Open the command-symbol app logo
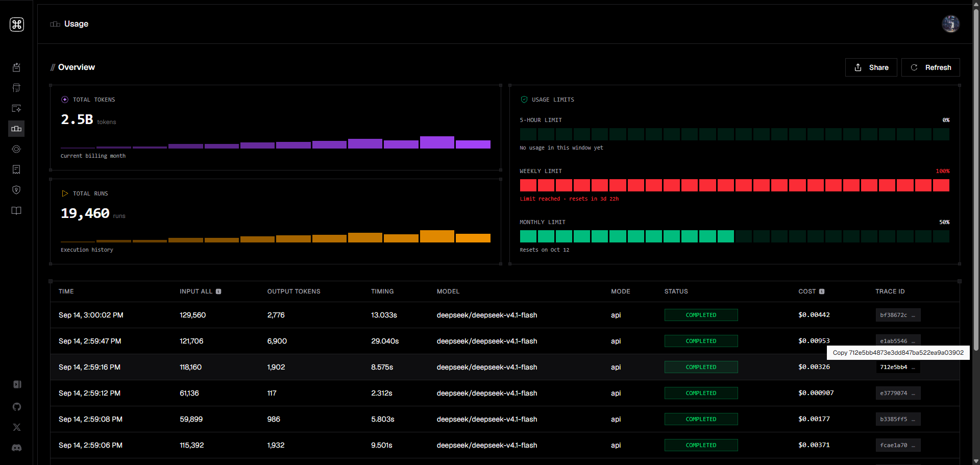980x465 pixels. pos(17,24)
